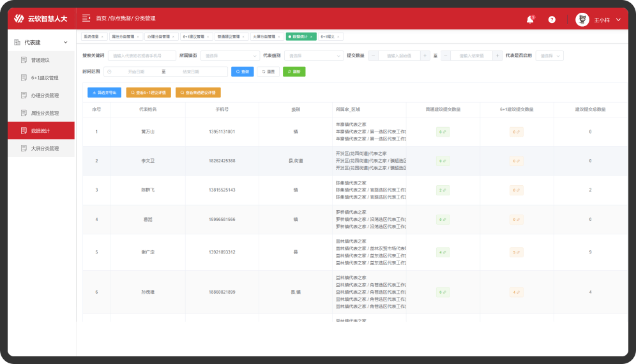Screen dimensions: 636x364
Task: Open green count badge link in row 3
Action: pyautogui.click(x=443, y=190)
